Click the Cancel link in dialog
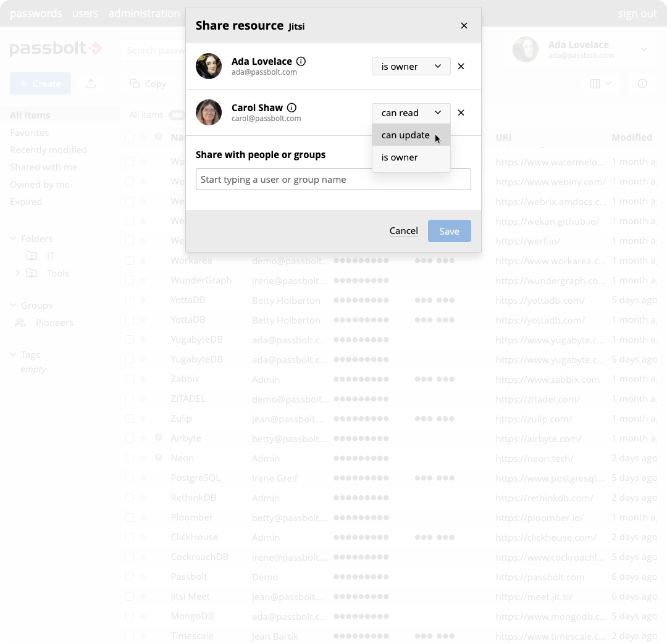667x644 pixels. (x=403, y=231)
